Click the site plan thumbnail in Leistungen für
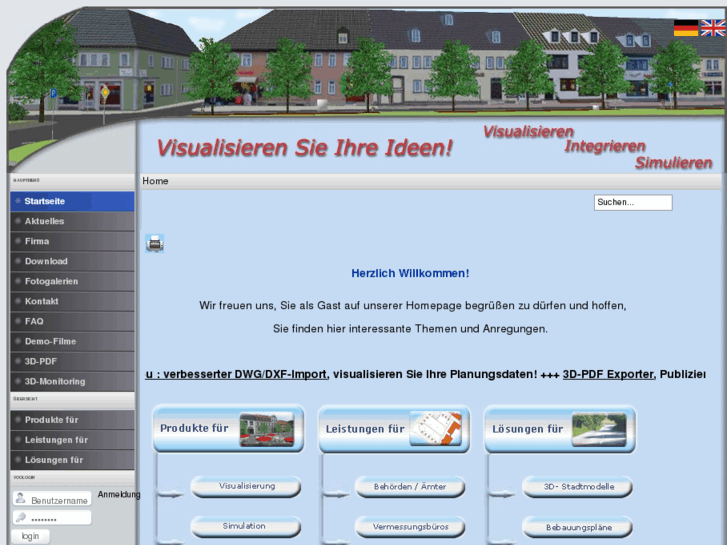The image size is (727, 545). pos(435,429)
